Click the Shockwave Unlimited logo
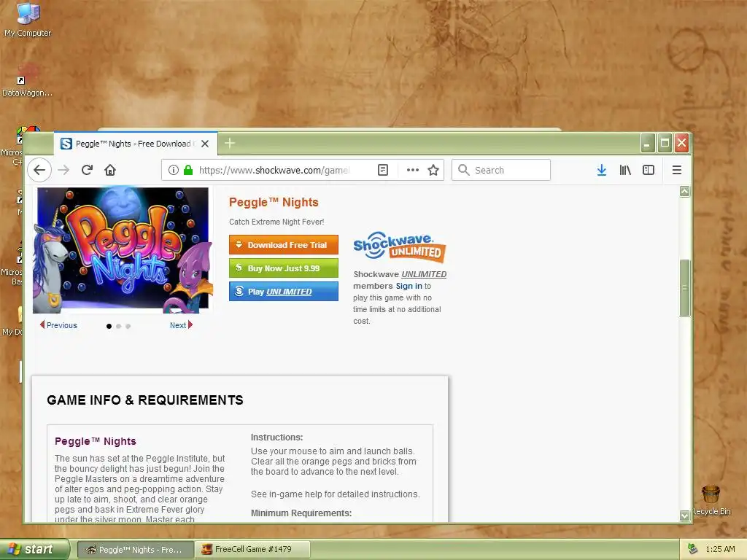The image size is (747, 560). coord(400,247)
